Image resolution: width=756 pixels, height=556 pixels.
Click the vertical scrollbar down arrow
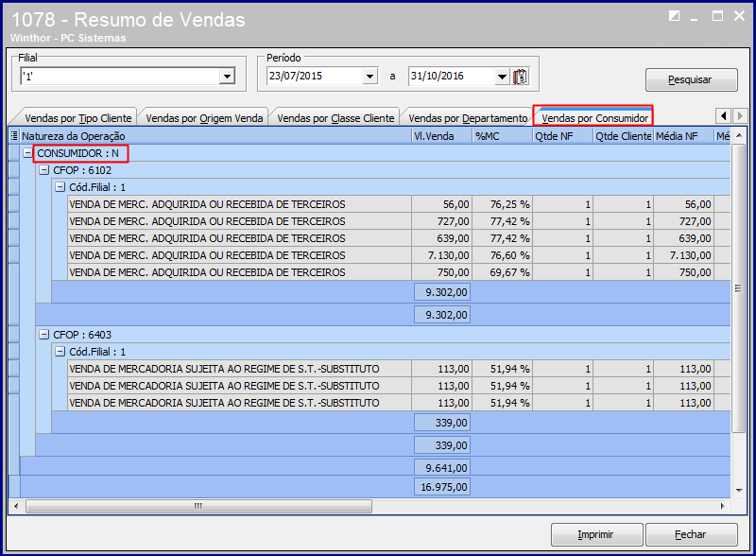point(739,491)
